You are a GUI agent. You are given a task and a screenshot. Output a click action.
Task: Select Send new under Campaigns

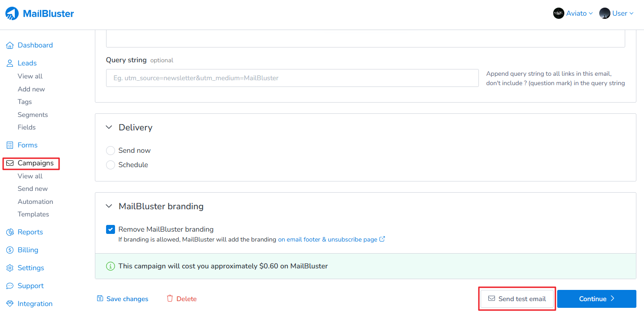point(33,189)
